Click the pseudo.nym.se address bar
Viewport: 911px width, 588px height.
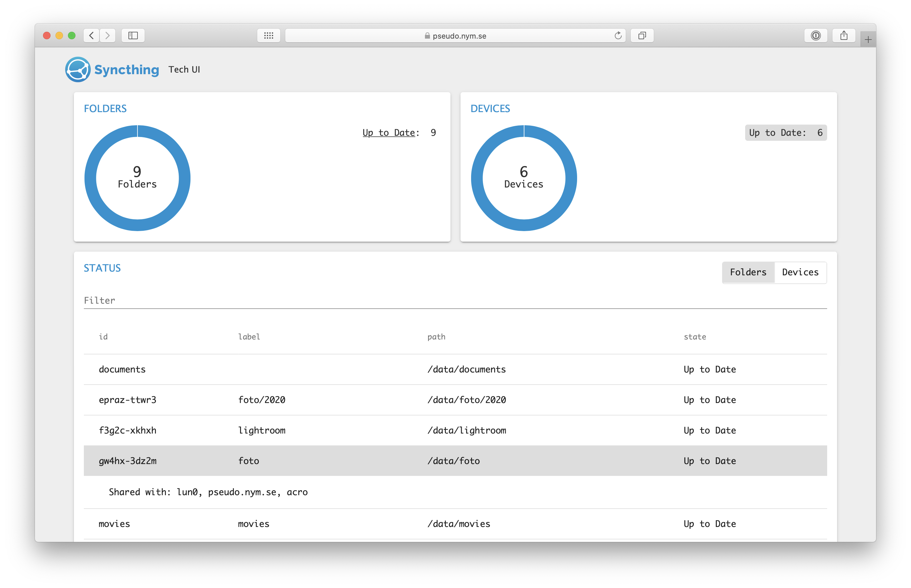[x=455, y=36]
